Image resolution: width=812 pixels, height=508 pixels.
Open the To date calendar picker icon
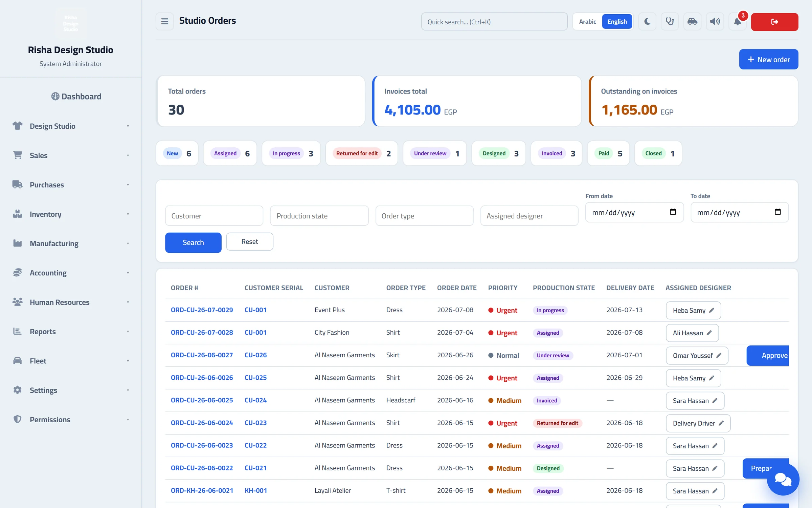[778, 212]
